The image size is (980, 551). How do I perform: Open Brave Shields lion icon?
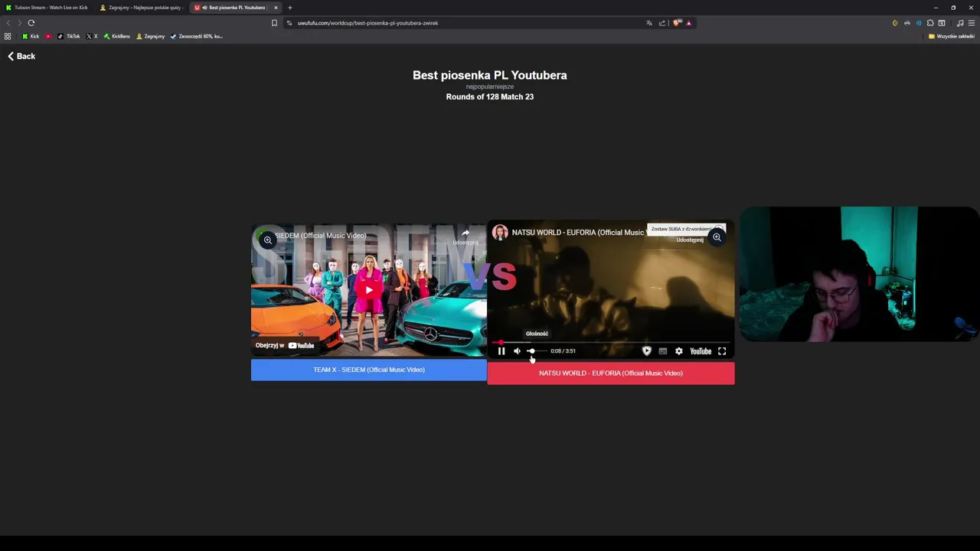677,23
